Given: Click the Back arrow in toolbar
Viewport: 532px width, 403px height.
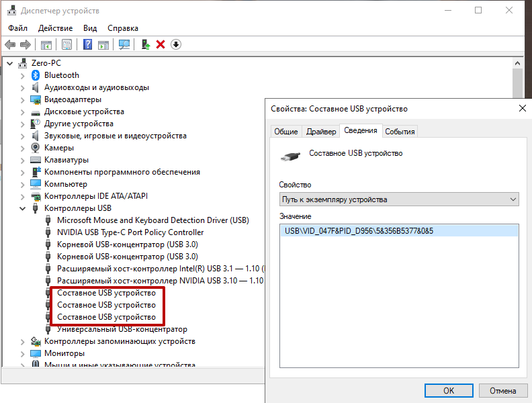Looking at the screenshot, I should point(10,44).
